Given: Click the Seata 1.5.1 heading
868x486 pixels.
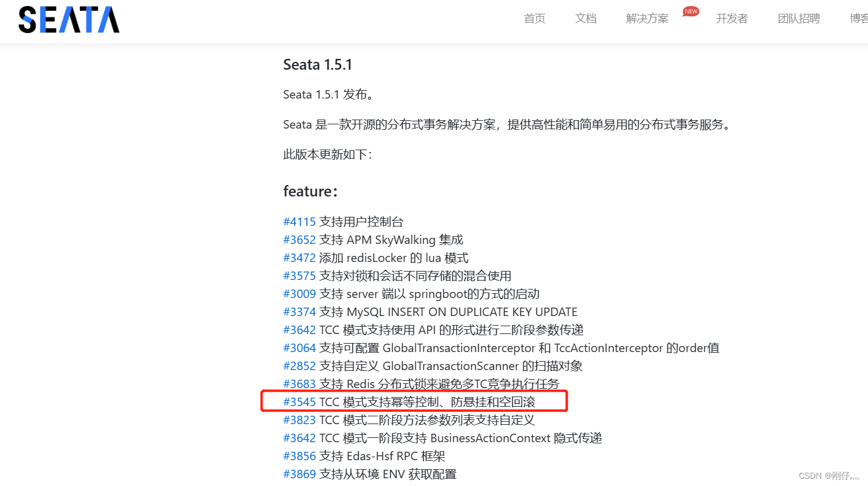Looking at the screenshot, I should (x=318, y=64).
